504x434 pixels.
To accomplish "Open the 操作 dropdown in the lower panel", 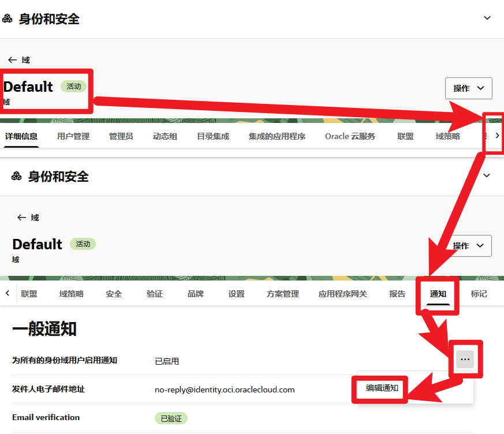I will pyautogui.click(x=468, y=246).
